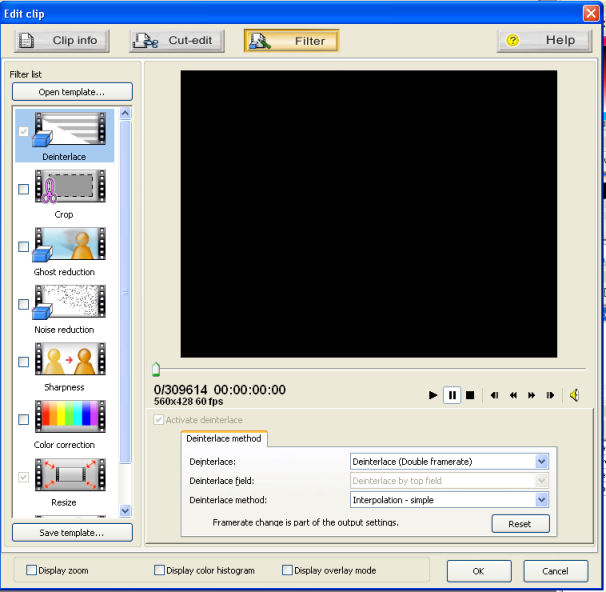Image resolution: width=606 pixels, height=592 pixels.
Task: Rewind the preview
Action: [513, 395]
